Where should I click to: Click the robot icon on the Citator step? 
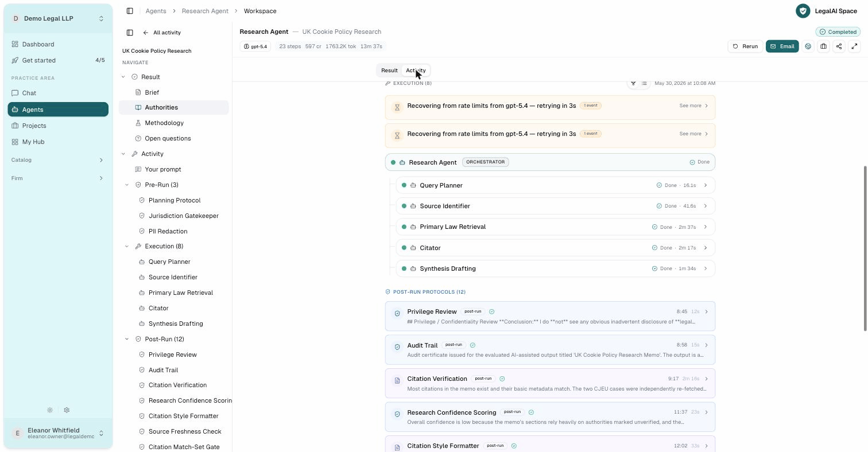(x=413, y=248)
